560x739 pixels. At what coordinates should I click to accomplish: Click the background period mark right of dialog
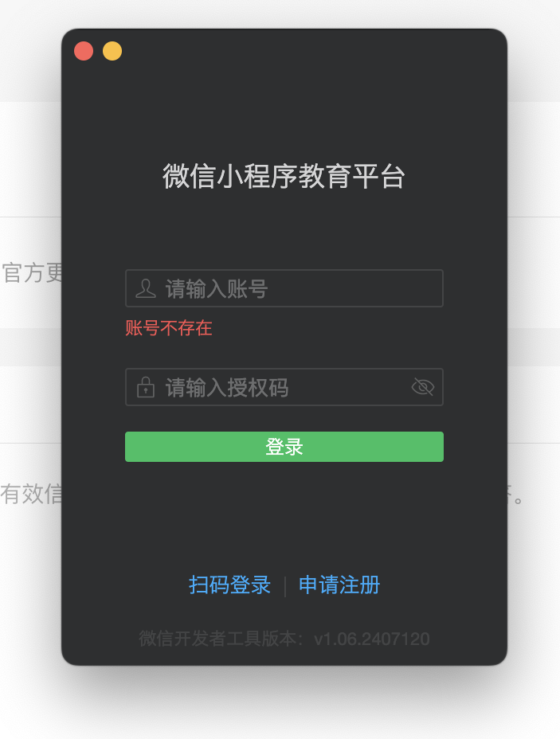tap(518, 499)
